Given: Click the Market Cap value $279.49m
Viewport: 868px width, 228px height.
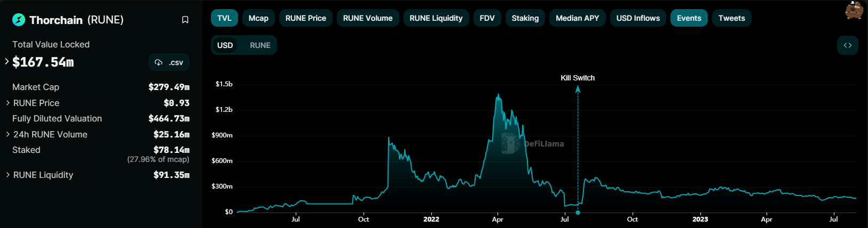Looking at the screenshot, I should point(169,87).
